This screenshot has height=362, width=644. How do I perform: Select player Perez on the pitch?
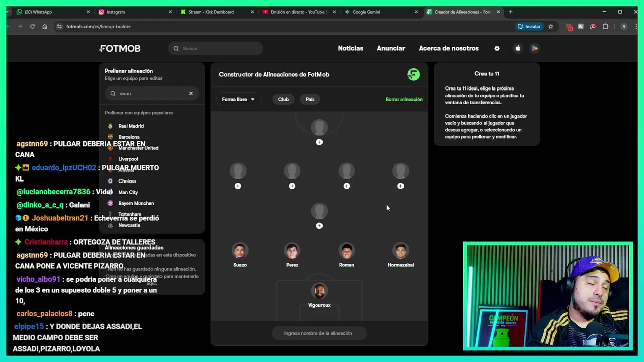pyautogui.click(x=292, y=255)
